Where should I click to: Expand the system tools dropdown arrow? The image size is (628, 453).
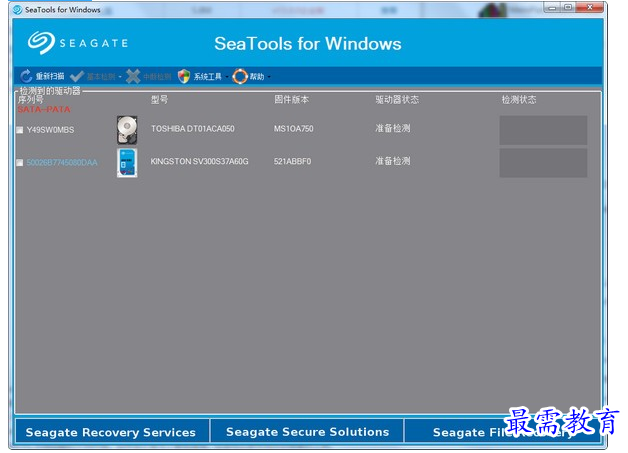pyautogui.click(x=227, y=77)
